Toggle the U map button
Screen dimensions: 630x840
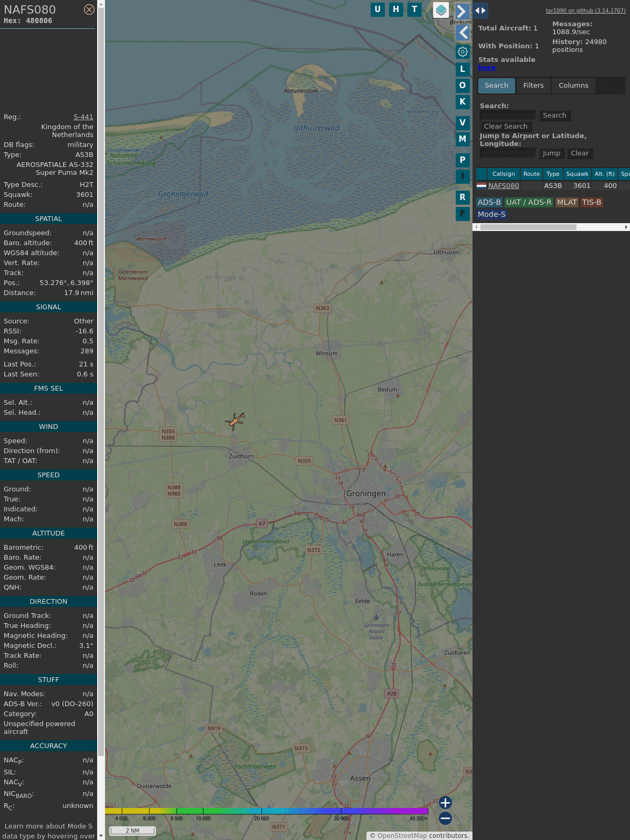[377, 9]
